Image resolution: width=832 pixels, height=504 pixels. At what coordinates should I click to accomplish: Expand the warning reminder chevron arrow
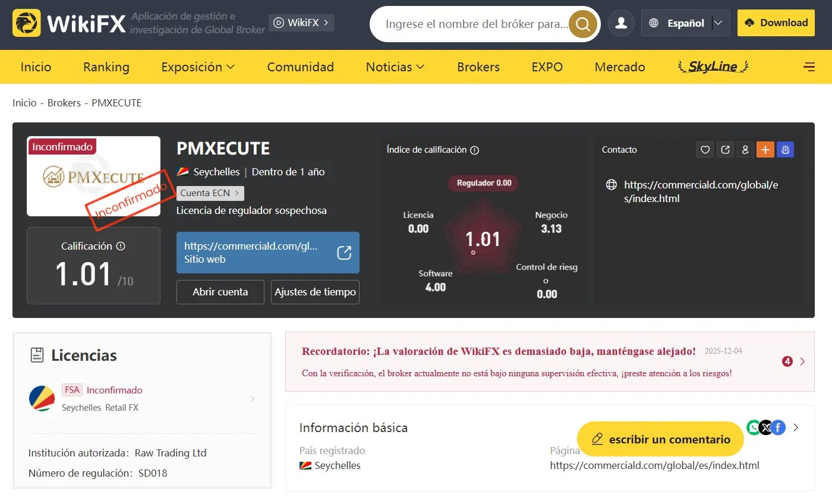pos(802,361)
